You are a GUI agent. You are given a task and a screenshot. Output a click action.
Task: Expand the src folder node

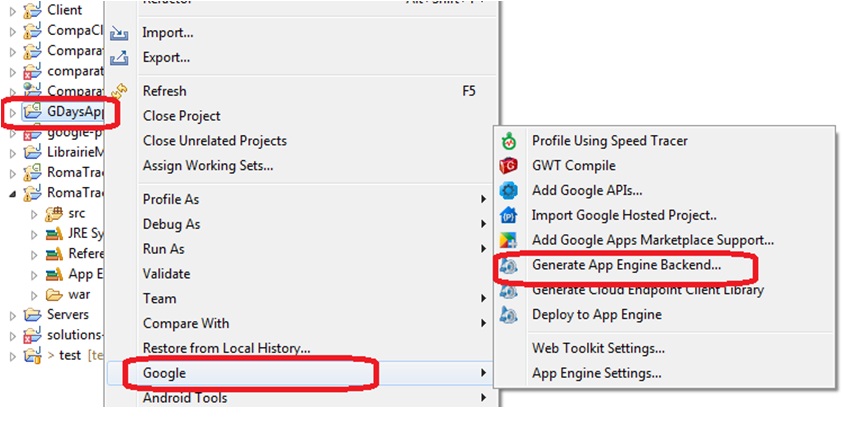[x=33, y=214]
